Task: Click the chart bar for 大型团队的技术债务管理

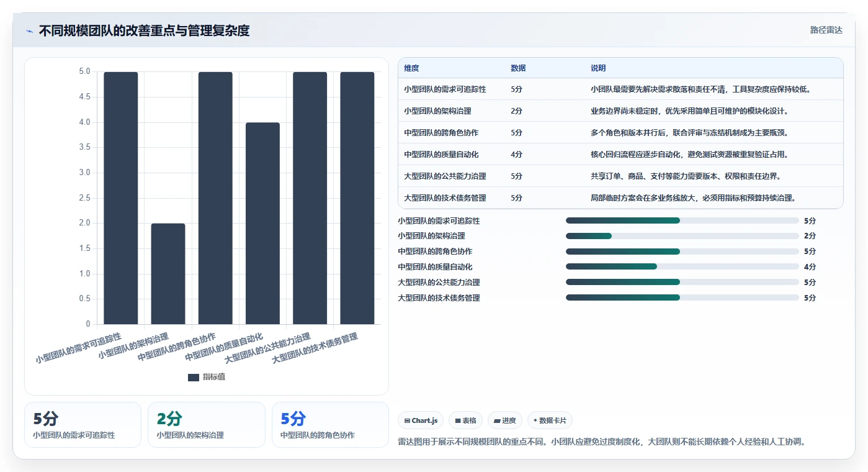Action: point(357,198)
